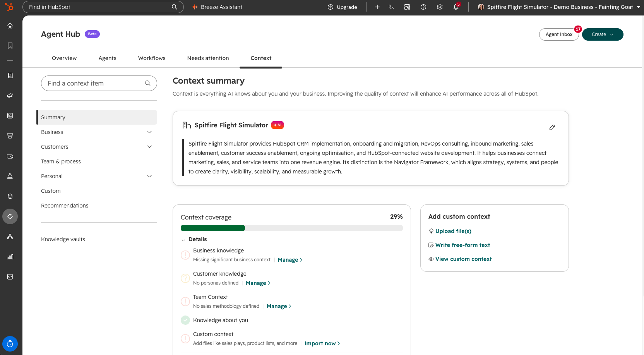Viewport: 644px width, 355px height.
Task: Click the Knowledge about you green check icon
Action: click(x=185, y=320)
